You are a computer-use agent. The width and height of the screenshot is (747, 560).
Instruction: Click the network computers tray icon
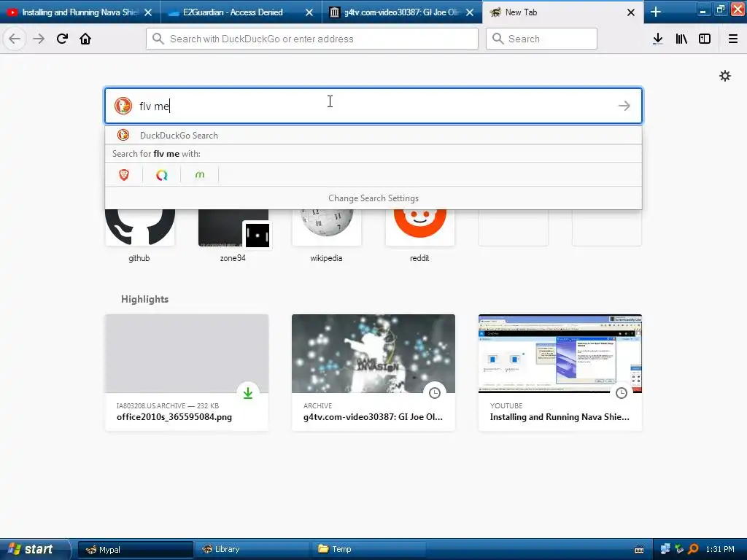coord(665,549)
